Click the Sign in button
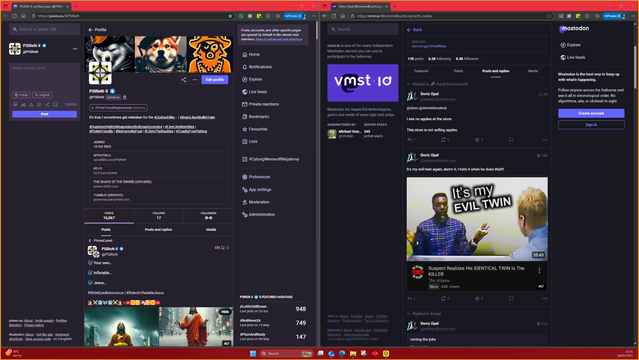The width and height of the screenshot is (639, 360). pyautogui.click(x=591, y=125)
